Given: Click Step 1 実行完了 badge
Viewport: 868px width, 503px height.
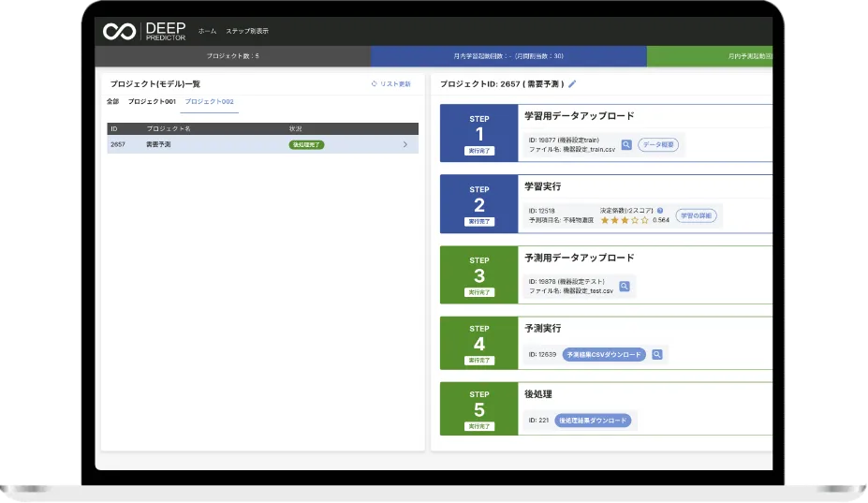Looking at the screenshot, I should point(479,151).
